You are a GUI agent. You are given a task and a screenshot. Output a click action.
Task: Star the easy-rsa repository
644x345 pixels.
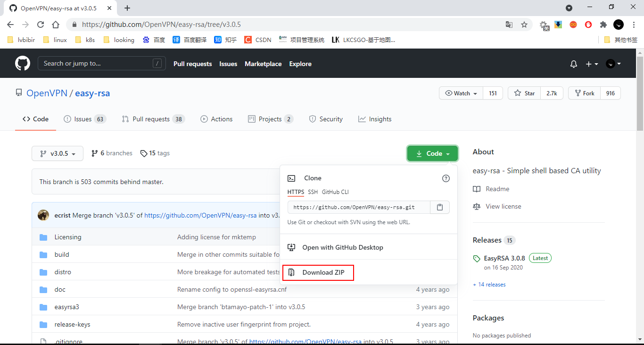(x=524, y=93)
